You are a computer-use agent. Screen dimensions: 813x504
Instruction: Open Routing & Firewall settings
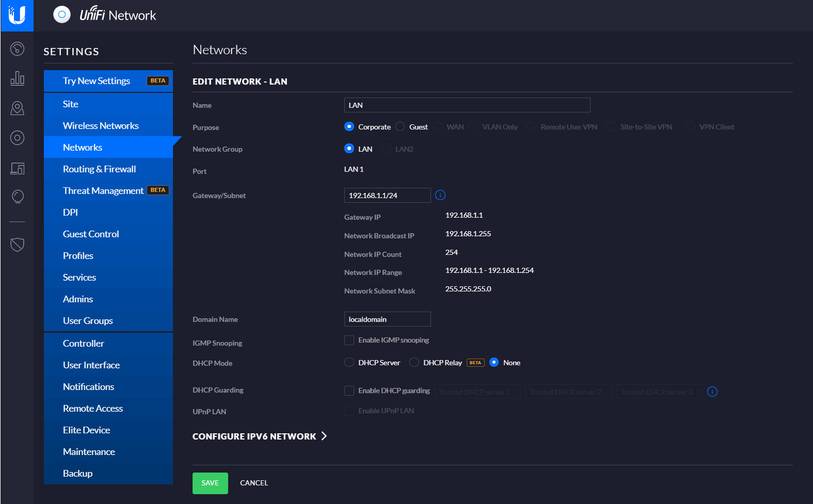99,169
